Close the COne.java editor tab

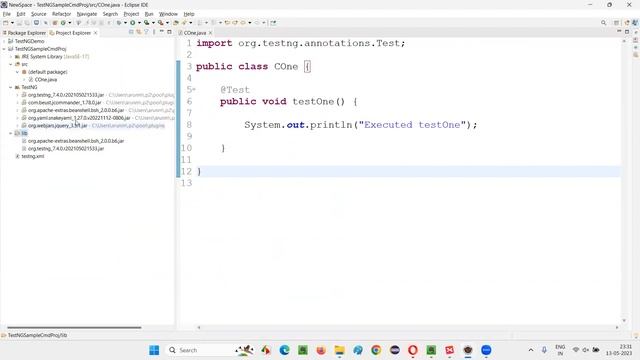(x=211, y=33)
